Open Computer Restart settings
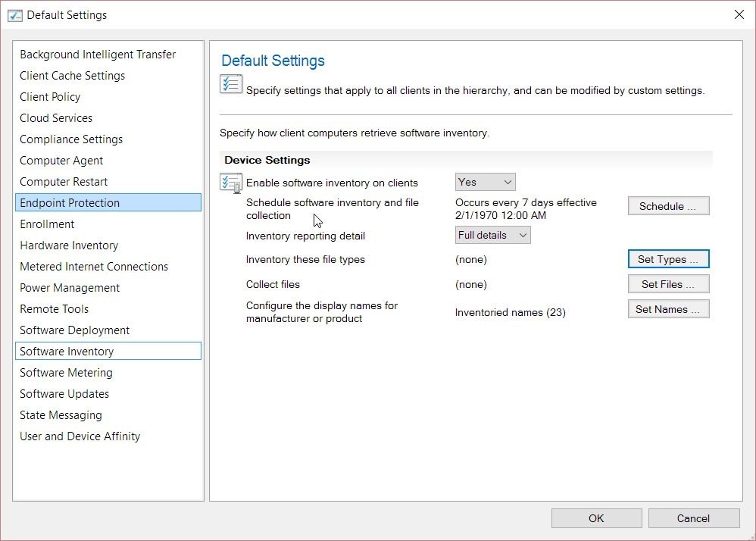 tap(108, 182)
